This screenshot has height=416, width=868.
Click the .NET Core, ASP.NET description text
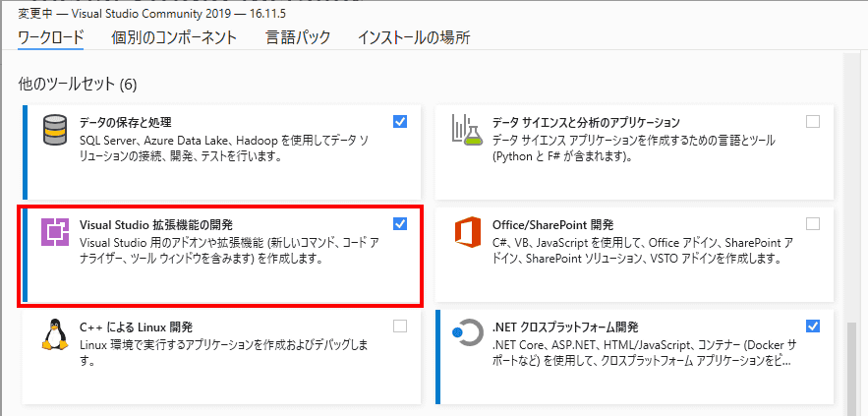coord(644,353)
